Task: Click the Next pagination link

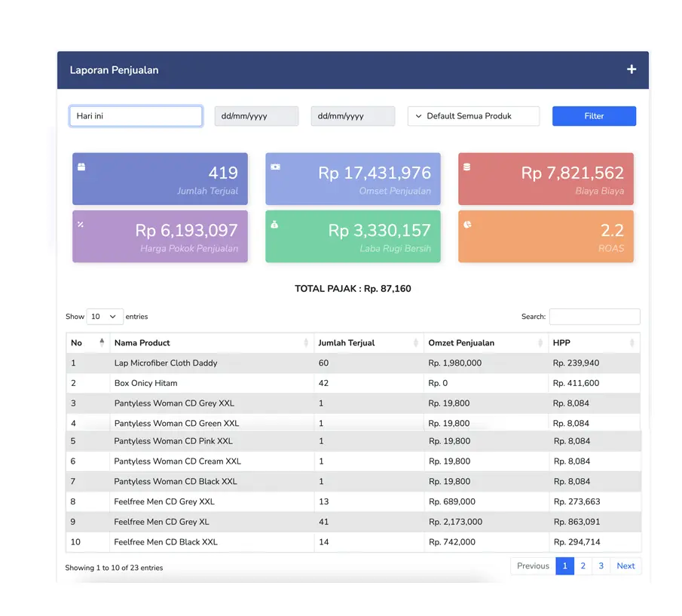Action: (625, 566)
